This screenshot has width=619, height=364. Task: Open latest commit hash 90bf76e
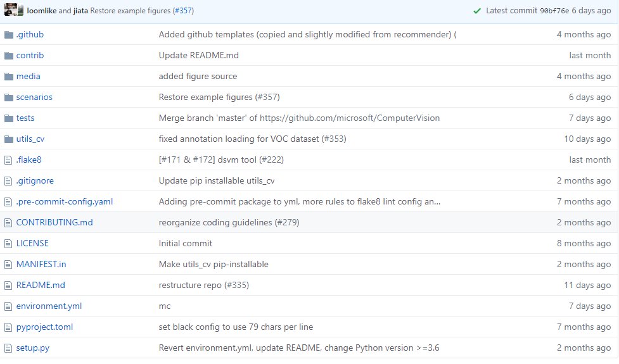[554, 11]
